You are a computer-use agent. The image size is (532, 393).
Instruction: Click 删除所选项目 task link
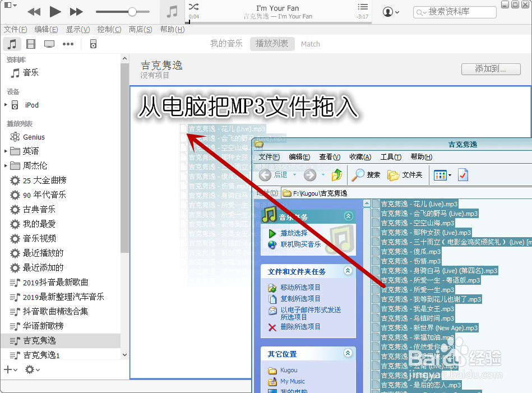pyautogui.click(x=300, y=327)
